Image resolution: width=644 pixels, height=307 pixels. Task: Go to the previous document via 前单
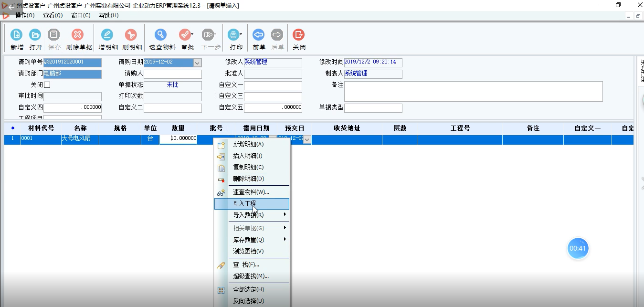tap(258, 38)
